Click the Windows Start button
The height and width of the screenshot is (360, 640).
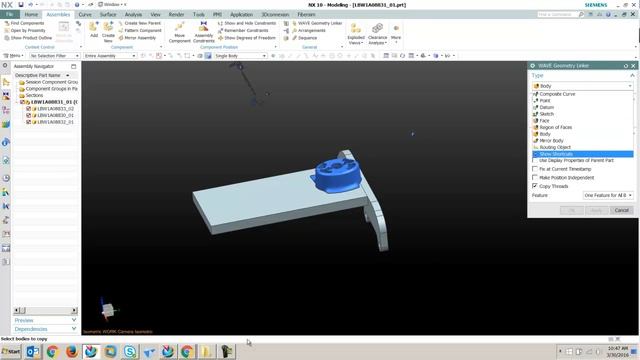11,351
